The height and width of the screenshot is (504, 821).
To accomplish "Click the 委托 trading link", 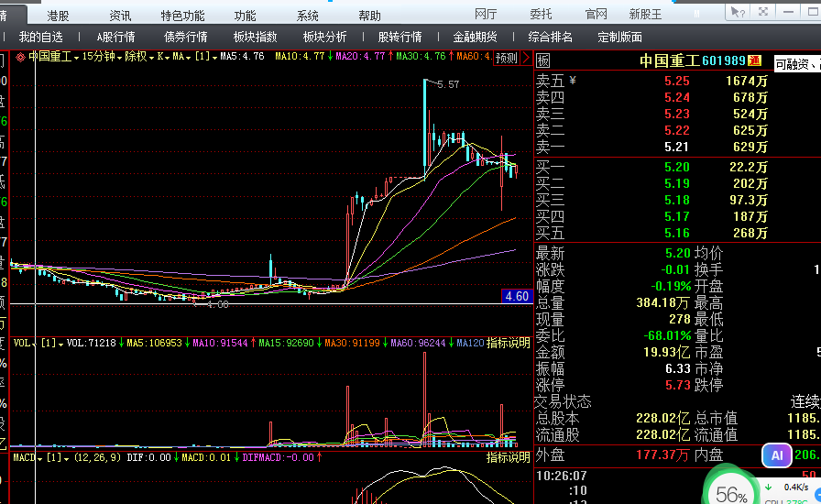I will click(541, 14).
